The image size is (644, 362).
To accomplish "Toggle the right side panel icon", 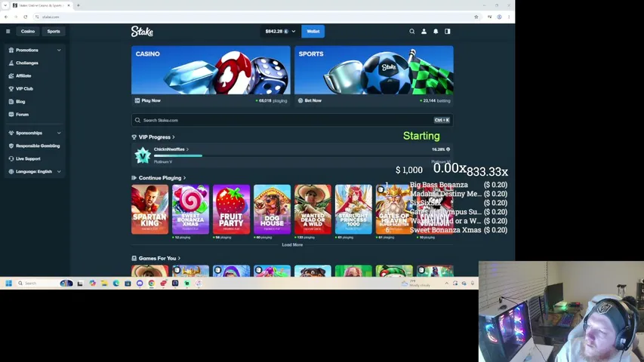I will click(x=448, y=31).
